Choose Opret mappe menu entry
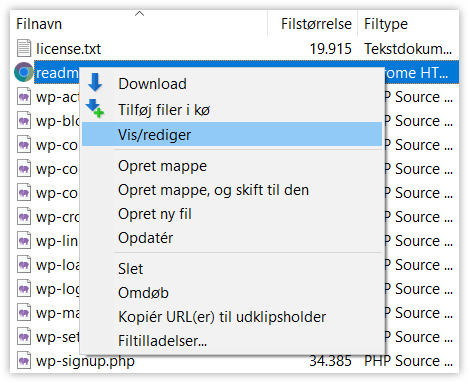This screenshot has width=469, height=383. click(x=162, y=166)
